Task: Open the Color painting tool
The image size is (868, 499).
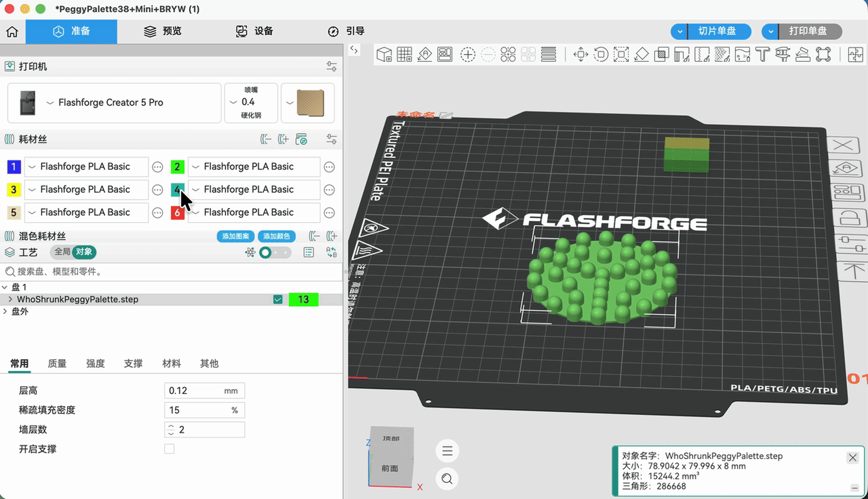Action: pyautogui.click(x=742, y=55)
